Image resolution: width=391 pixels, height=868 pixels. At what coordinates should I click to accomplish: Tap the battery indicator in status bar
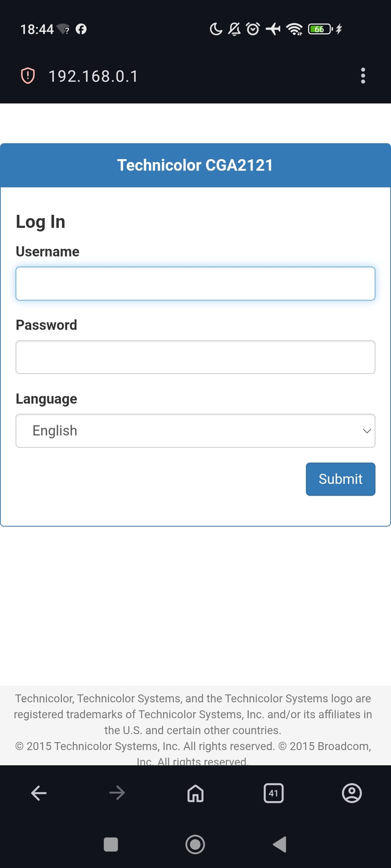pos(320,29)
